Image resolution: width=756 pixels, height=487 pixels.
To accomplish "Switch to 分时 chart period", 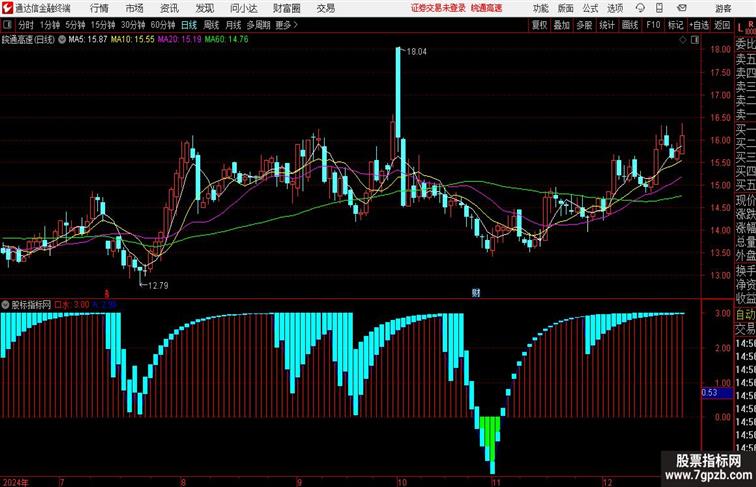I will [x=26, y=25].
